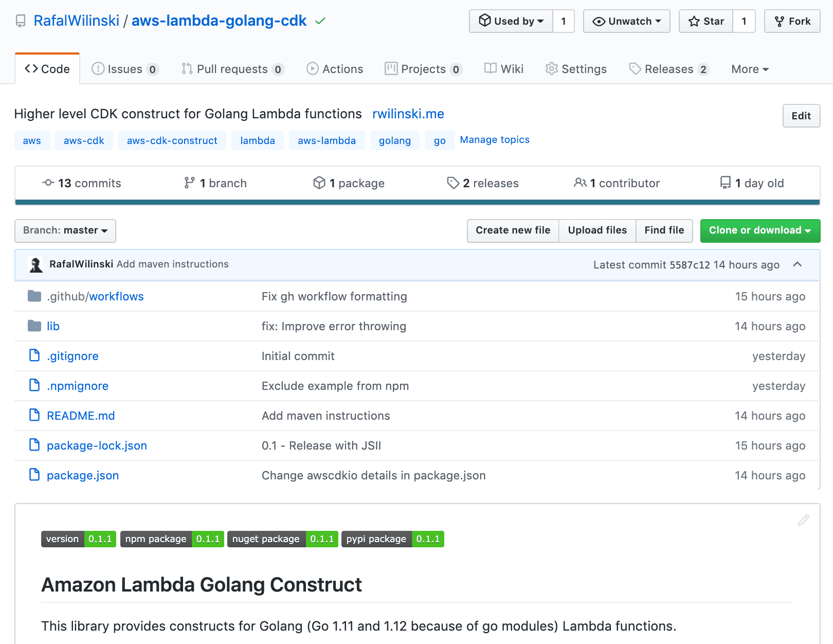Open the Branch: master selector
This screenshot has height=644, width=833.
(x=65, y=230)
